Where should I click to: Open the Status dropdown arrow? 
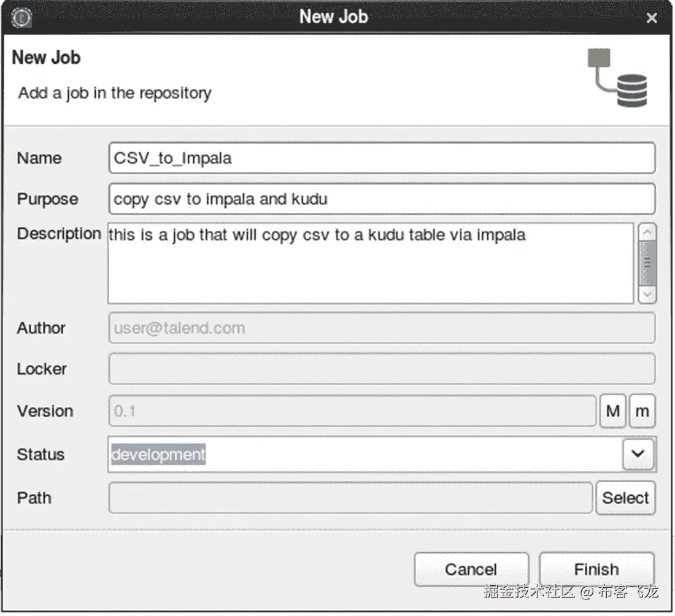(638, 453)
